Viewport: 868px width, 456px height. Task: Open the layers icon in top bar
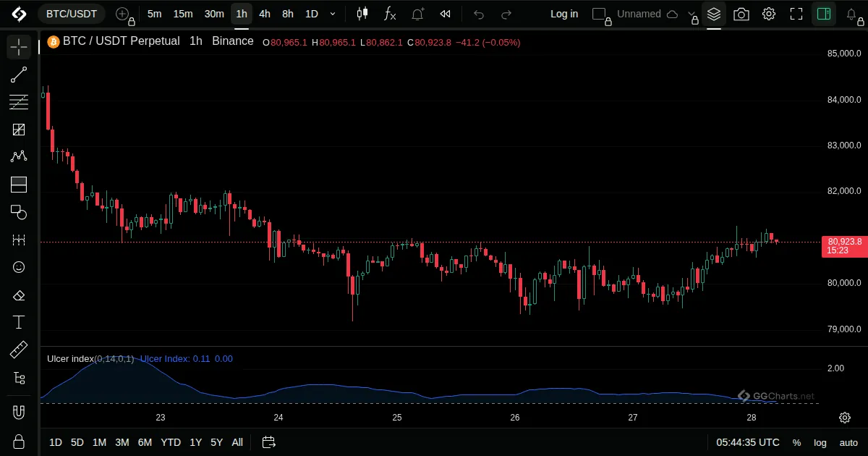point(714,14)
